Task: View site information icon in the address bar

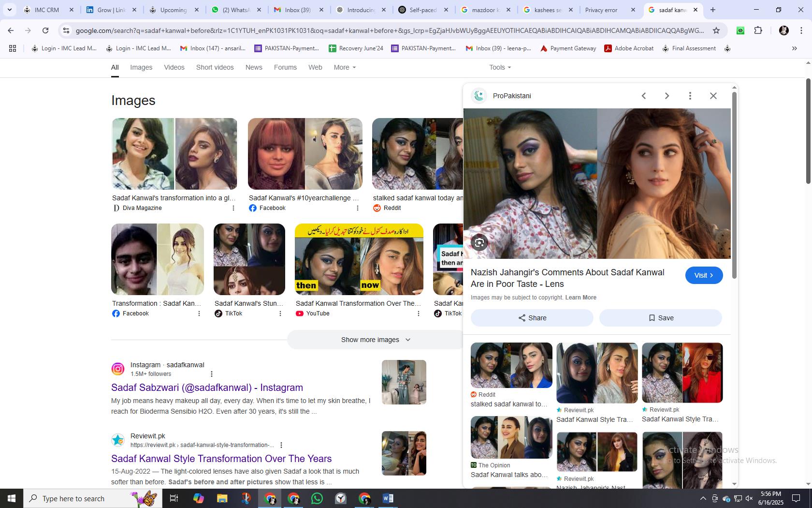Action: pos(66,30)
